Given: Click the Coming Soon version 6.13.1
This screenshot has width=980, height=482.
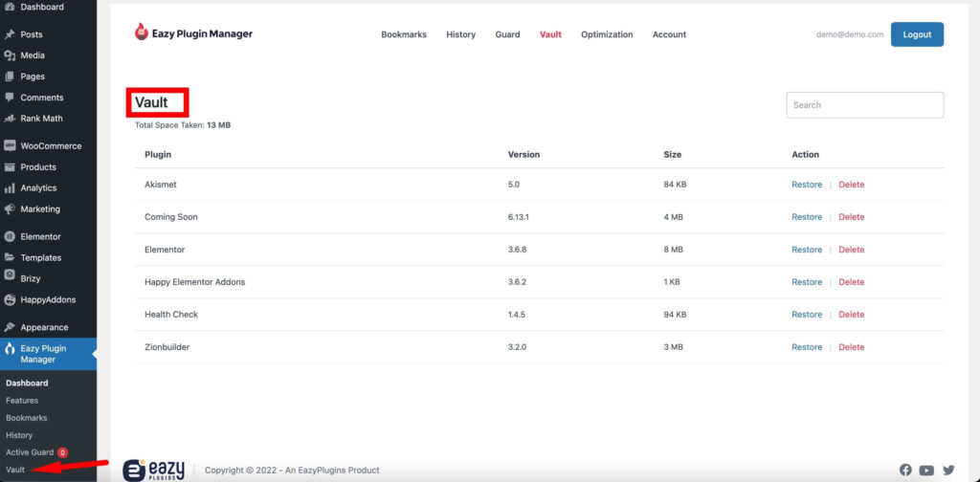Looking at the screenshot, I should (519, 217).
